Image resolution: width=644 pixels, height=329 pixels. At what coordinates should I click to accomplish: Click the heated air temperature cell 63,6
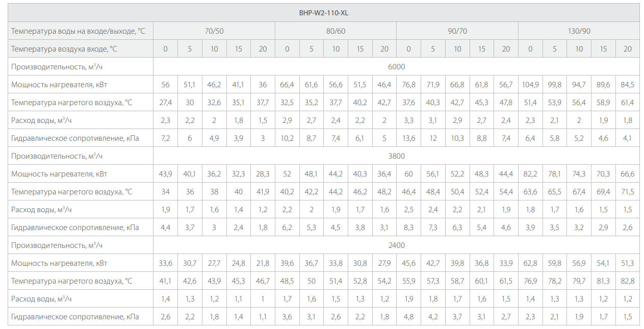530,192
